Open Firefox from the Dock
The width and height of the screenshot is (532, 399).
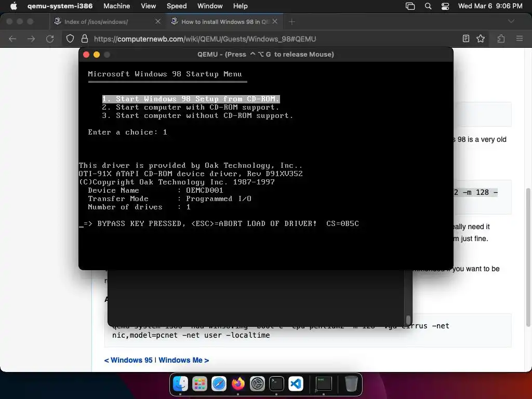[238, 384]
